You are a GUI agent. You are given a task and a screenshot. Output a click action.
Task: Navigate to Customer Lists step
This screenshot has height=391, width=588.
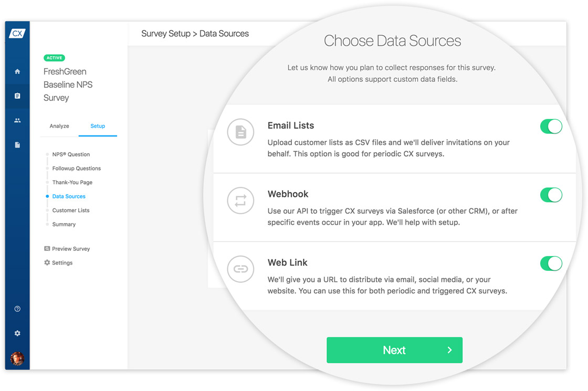pyautogui.click(x=71, y=210)
